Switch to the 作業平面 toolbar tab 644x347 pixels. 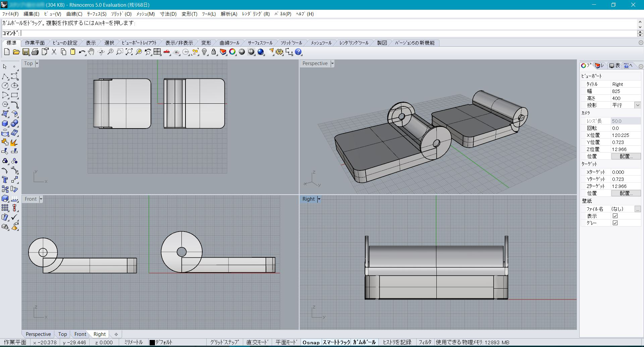pyautogui.click(x=35, y=43)
